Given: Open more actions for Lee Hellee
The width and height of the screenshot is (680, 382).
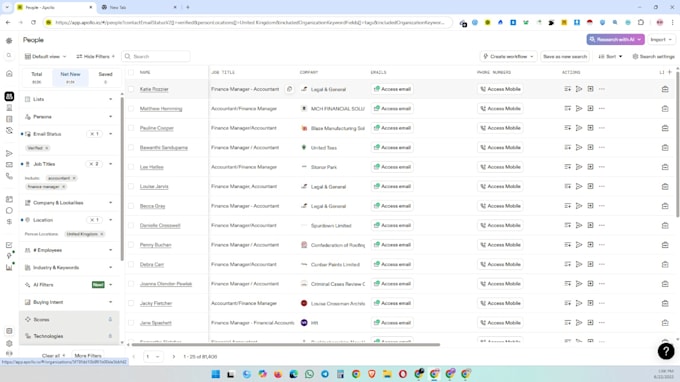Looking at the screenshot, I should pos(602,167).
